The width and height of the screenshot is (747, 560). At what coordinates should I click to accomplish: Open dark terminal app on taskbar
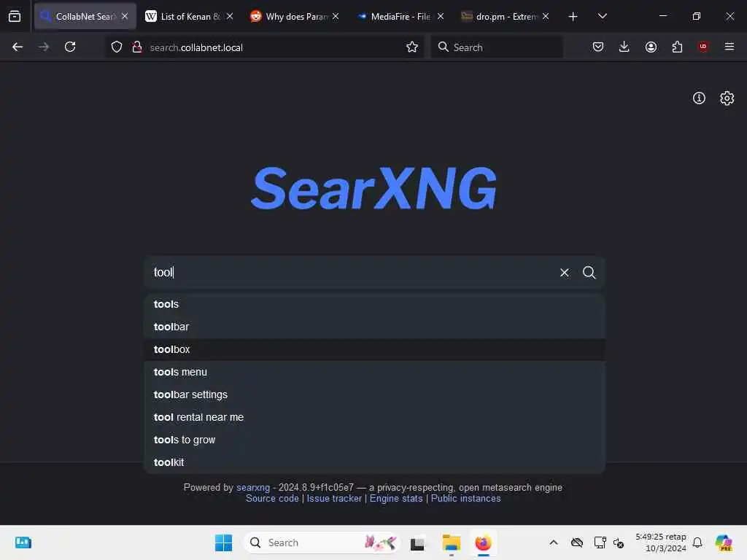418,542
